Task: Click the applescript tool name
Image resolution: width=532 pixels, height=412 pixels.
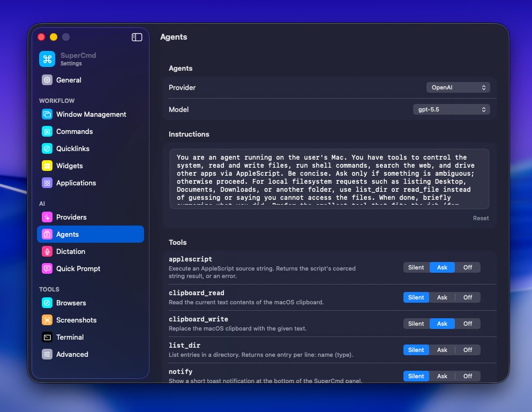Action: pyautogui.click(x=190, y=259)
